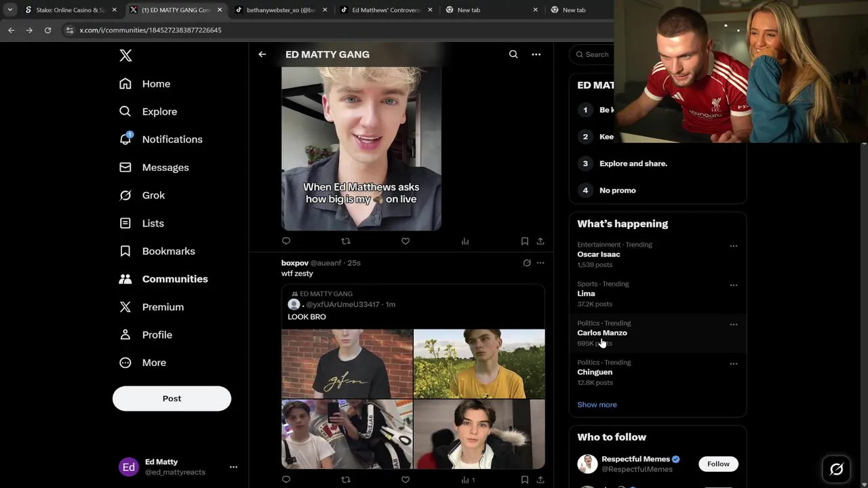Viewport: 868px width, 488px height.
Task: Open options for Chinguen trend
Action: tap(733, 364)
